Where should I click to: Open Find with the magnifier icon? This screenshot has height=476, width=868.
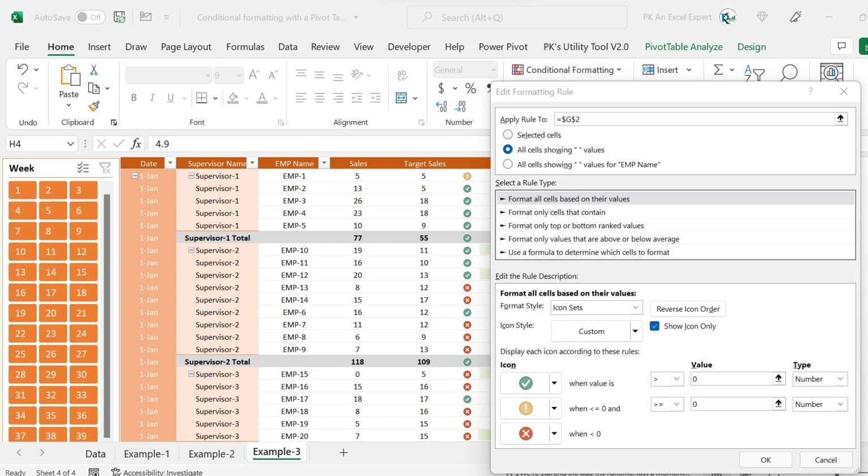click(x=789, y=72)
